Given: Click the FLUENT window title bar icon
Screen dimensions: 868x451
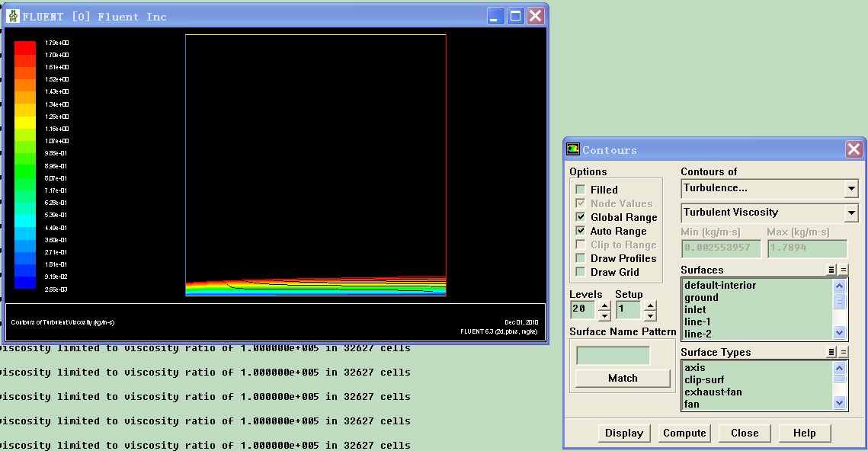Looking at the screenshot, I should 13,16.
